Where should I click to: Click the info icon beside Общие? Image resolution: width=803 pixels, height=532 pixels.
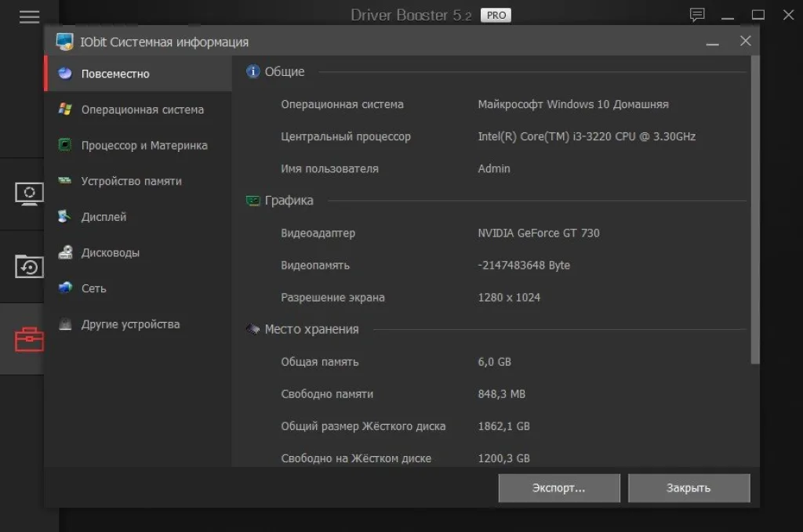pyautogui.click(x=253, y=71)
